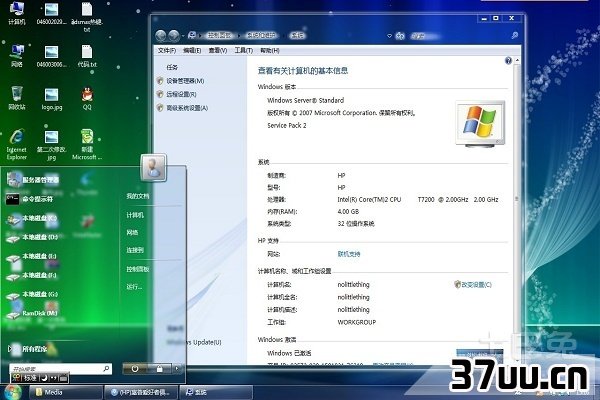Open the 工具(T) menu
Screen dimensions: 600x400
pyautogui.click(x=243, y=51)
